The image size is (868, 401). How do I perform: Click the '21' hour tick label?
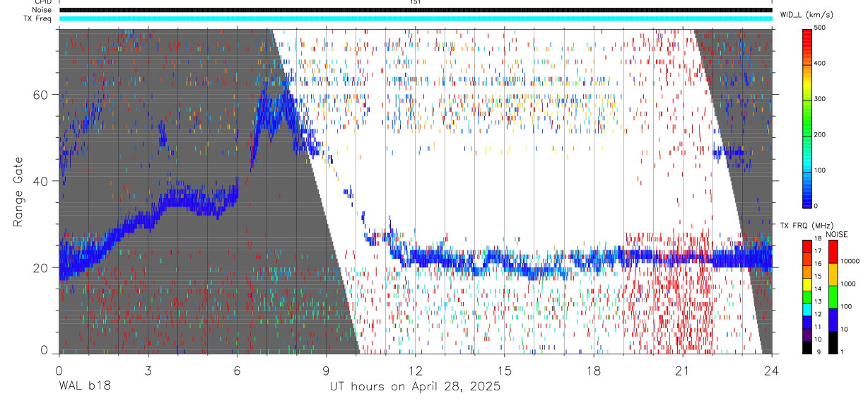pos(683,370)
